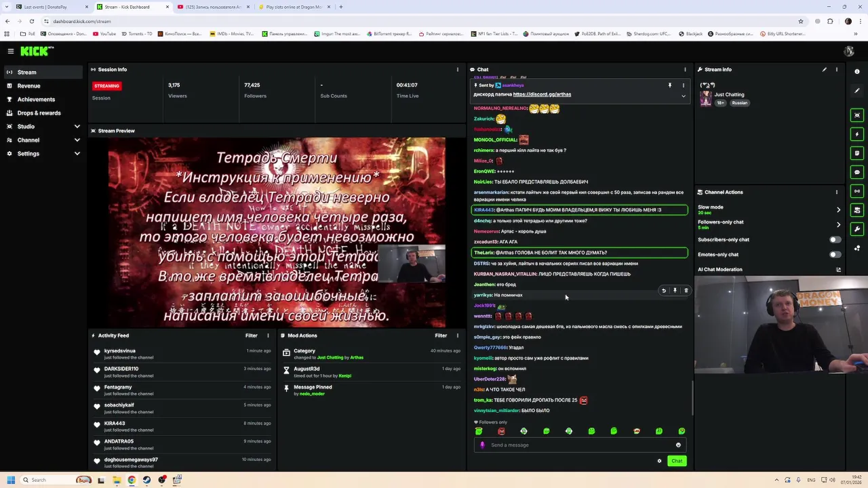This screenshot has height=488, width=868.
Task: Toggle the lightning activity widget icon
Action: (857, 134)
